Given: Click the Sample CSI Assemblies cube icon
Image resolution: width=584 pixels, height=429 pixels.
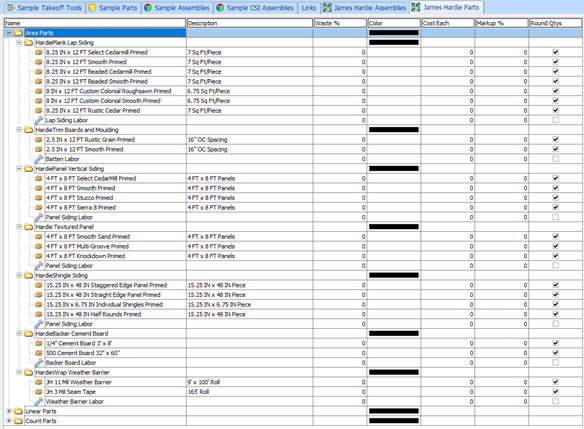Looking at the screenshot, I should 220,7.
